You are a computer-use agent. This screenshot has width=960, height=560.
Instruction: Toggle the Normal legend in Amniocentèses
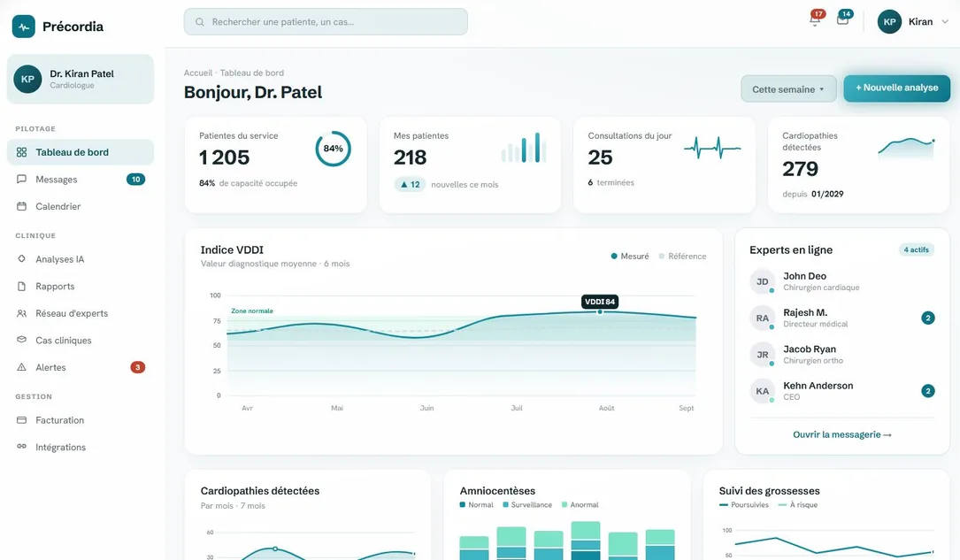[x=476, y=505]
